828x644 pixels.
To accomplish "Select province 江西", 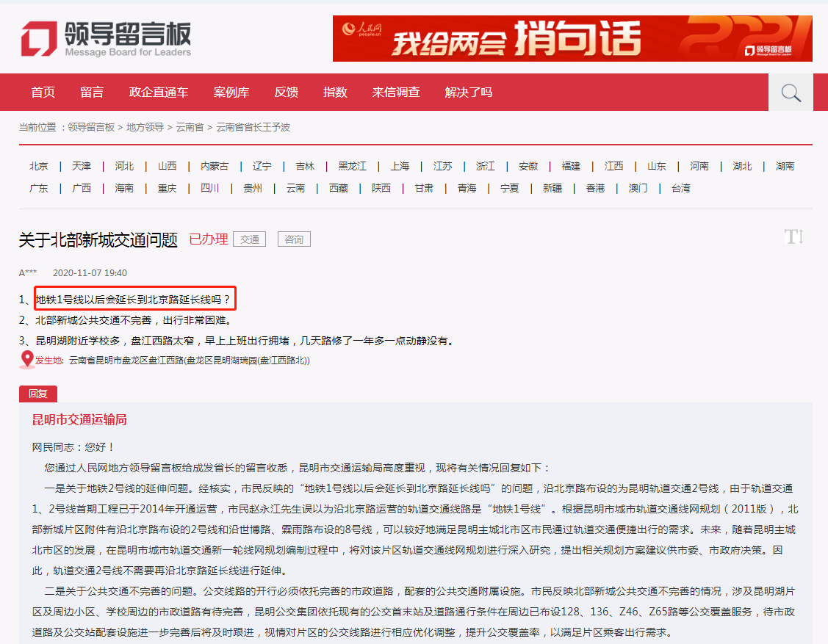I will 613,166.
